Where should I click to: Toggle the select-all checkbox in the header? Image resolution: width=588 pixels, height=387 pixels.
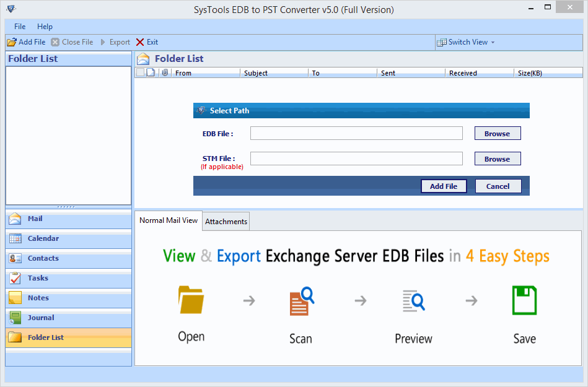pos(140,72)
